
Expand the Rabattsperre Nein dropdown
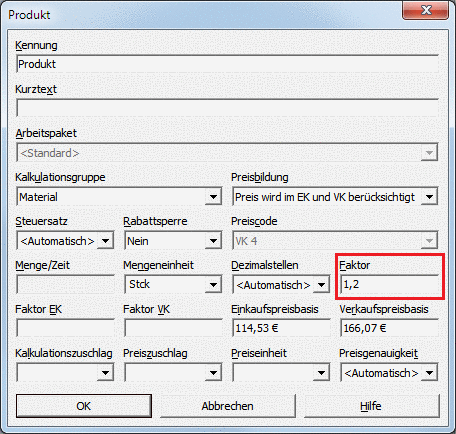click(213, 241)
